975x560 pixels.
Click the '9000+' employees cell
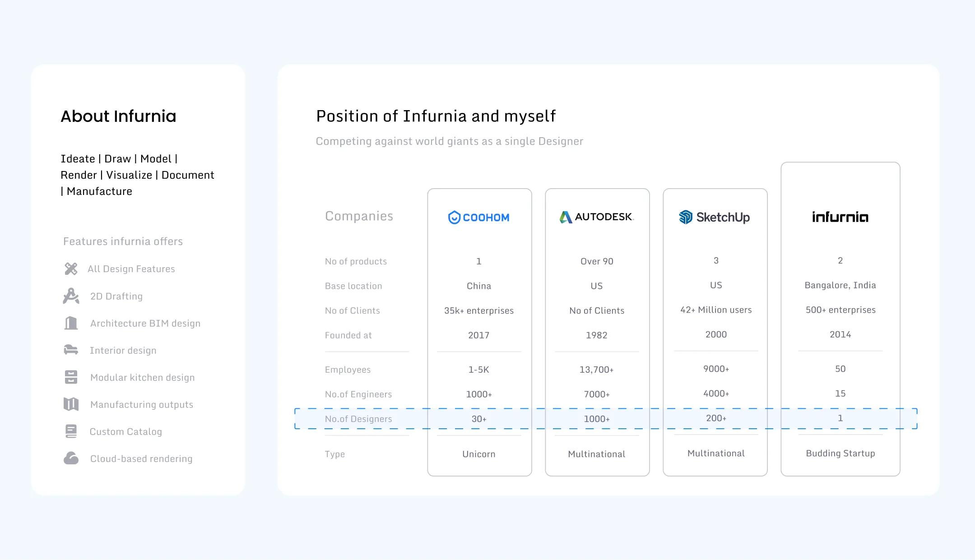click(x=716, y=369)
